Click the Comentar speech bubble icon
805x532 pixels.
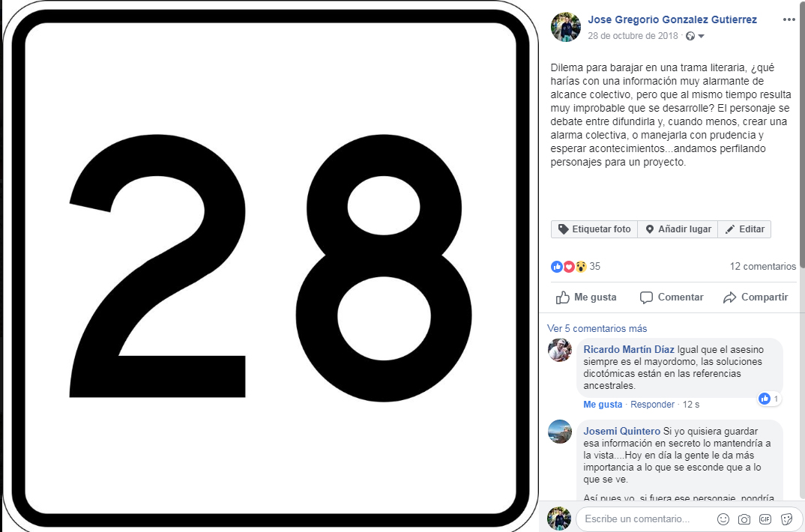pyautogui.click(x=646, y=297)
